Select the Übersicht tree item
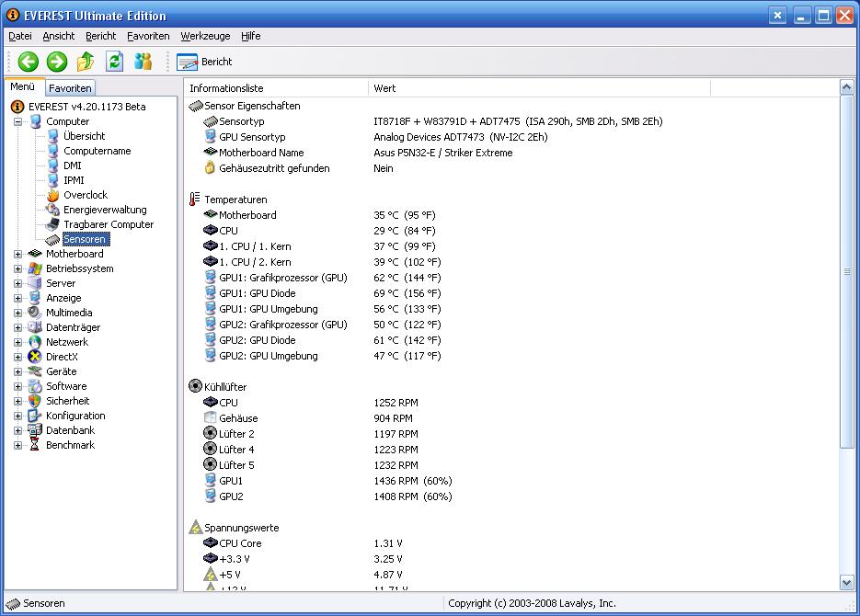The width and height of the screenshot is (860, 616). 84,136
